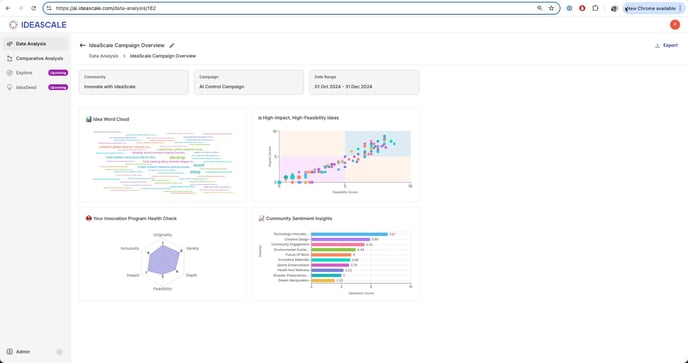Click the circular settings icon next to Admin
This screenshot has height=363, width=688.
click(59, 352)
